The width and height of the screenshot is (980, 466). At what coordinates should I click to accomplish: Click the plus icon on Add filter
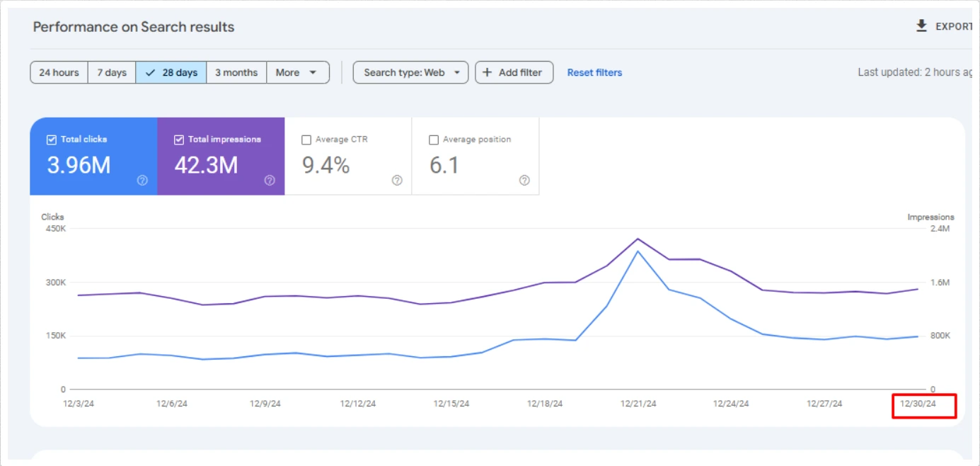click(488, 72)
